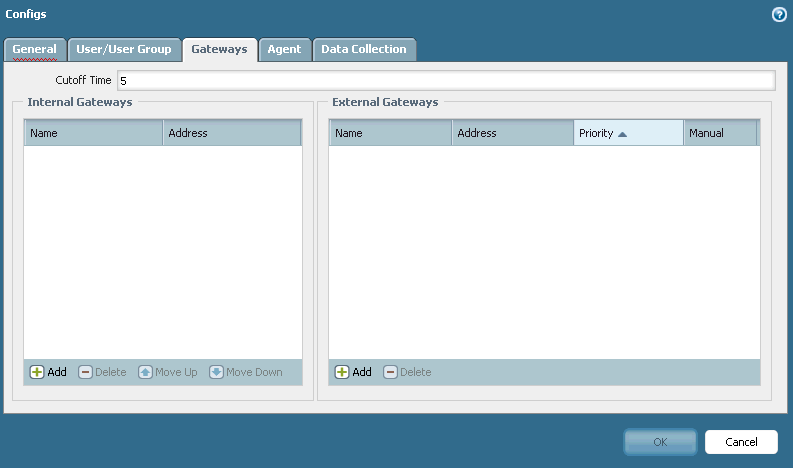The height and width of the screenshot is (468, 793).
Task: Delete selected external gateway
Action: pyautogui.click(x=407, y=372)
